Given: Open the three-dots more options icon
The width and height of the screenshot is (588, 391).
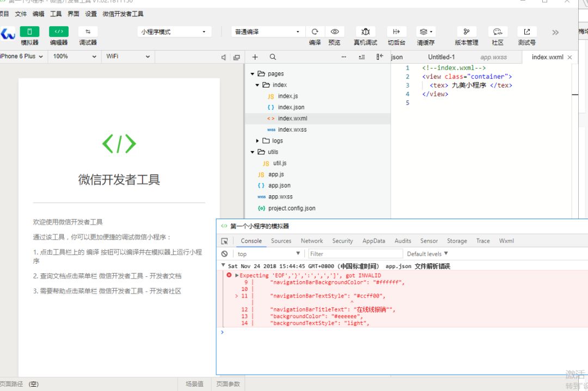Looking at the screenshot, I should 344,57.
